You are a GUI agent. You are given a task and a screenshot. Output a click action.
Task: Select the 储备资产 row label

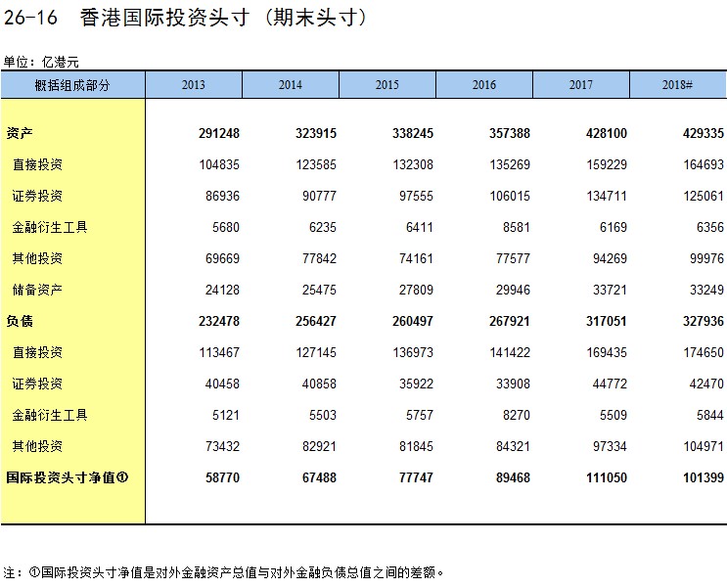37,290
